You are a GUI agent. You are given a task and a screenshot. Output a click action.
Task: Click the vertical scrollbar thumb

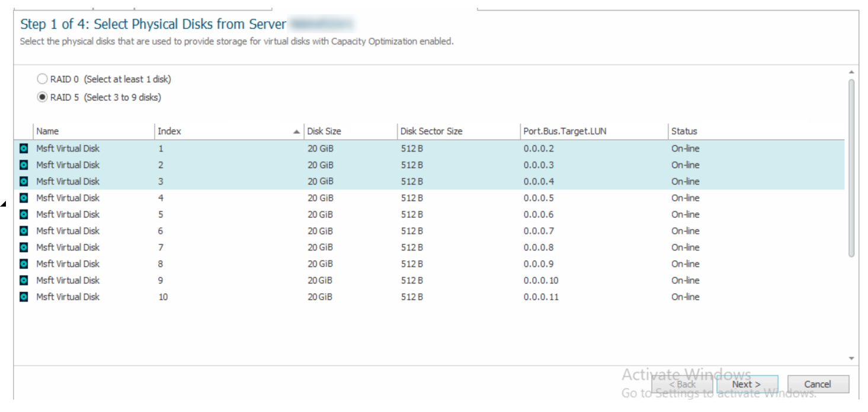click(x=851, y=169)
